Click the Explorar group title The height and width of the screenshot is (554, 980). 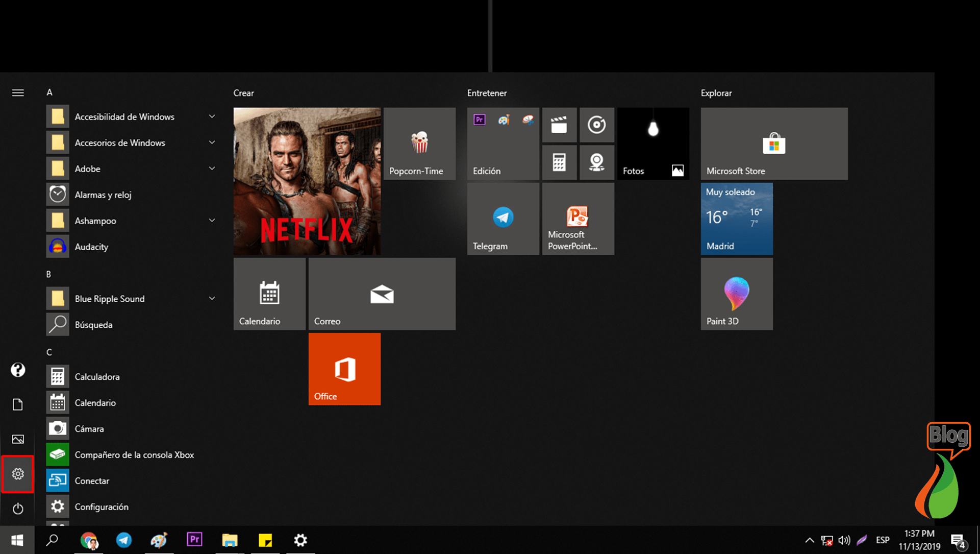(x=716, y=93)
